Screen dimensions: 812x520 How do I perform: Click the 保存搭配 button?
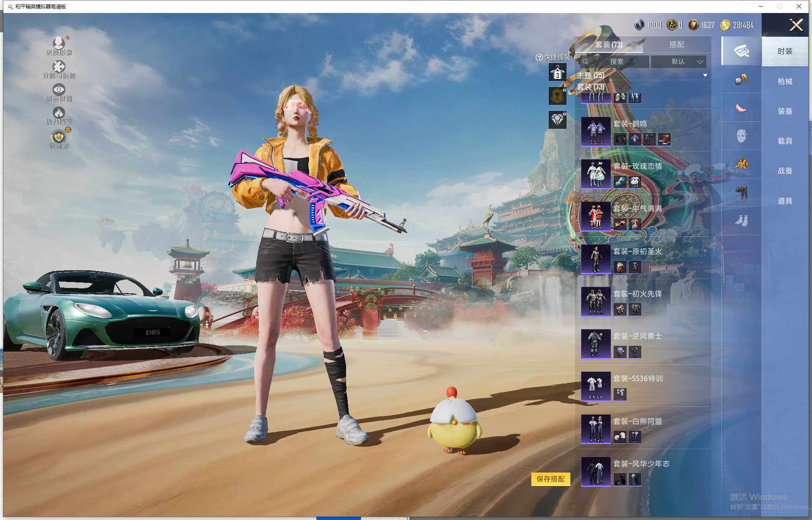(550, 479)
